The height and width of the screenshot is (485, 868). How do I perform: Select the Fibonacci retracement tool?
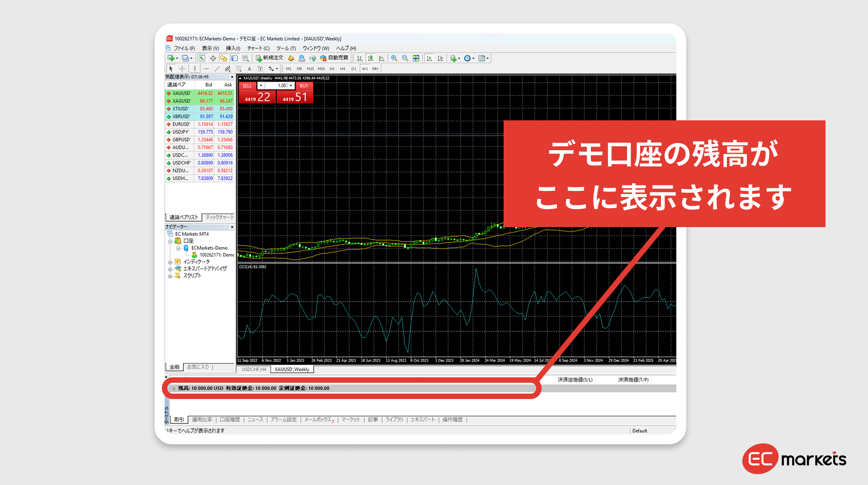tap(239, 69)
